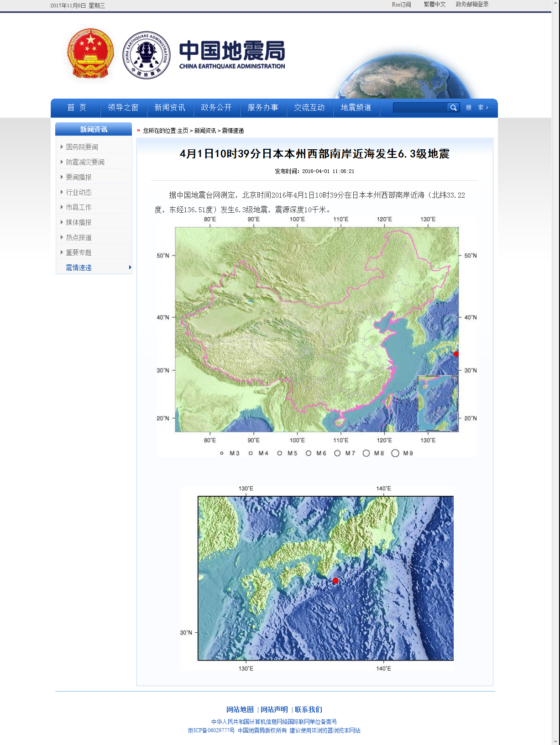The height and width of the screenshot is (745, 560).
Task: Switch to 繁體中文
Action: pyautogui.click(x=434, y=5)
